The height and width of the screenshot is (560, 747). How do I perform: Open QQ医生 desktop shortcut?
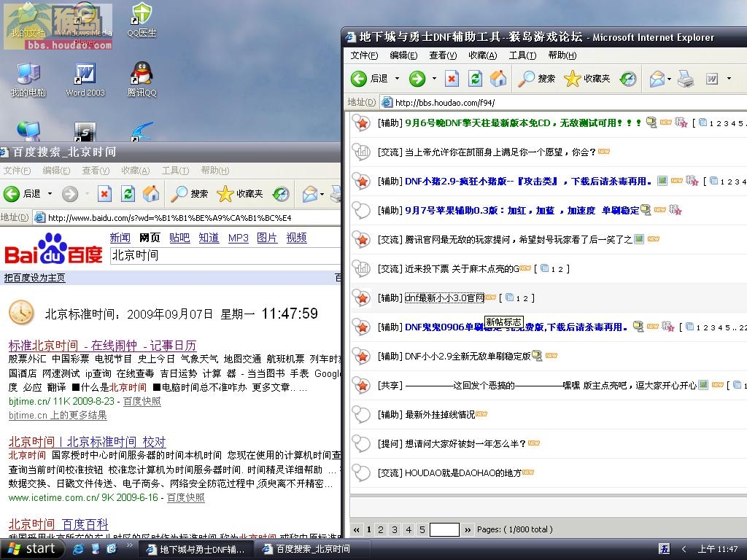pos(142,20)
